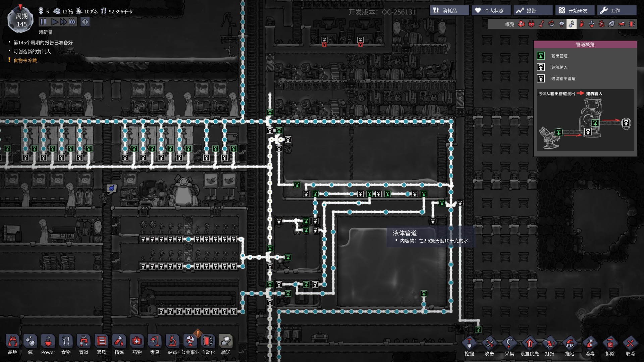The width and height of the screenshot is (644, 362).
Task: Toggle the red alert button
Action: coord(85,22)
